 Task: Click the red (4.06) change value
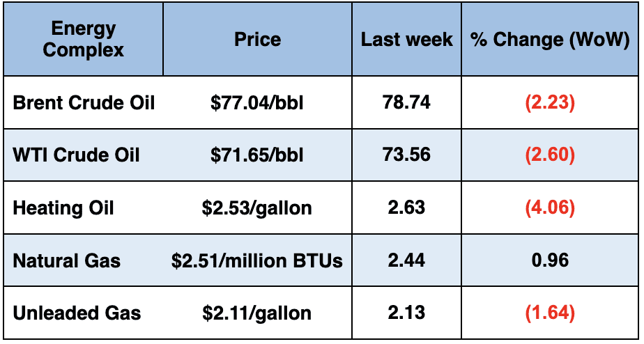(x=549, y=208)
